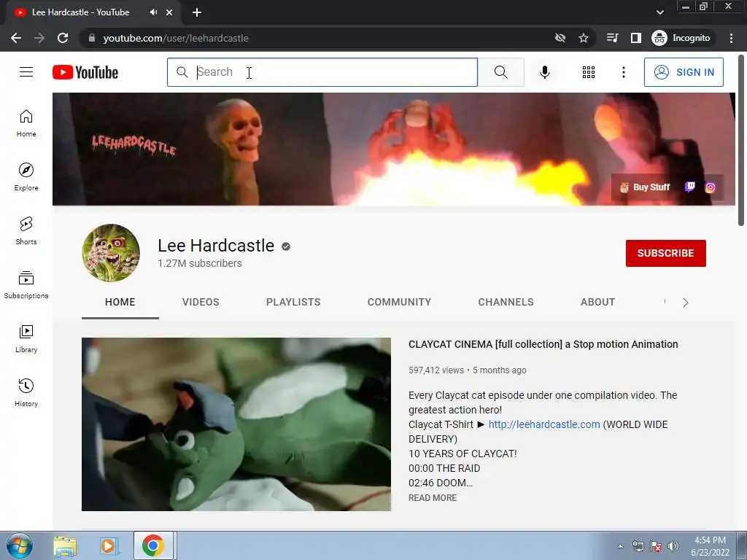747x560 pixels.
Task: Open Shorts in sidebar
Action: coord(26,231)
